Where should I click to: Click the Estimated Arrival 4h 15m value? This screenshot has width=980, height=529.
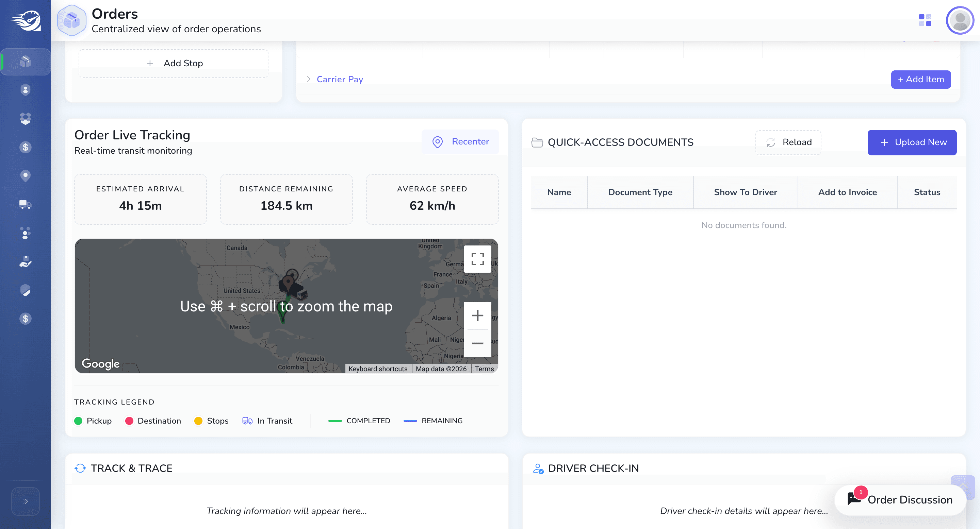(x=141, y=206)
